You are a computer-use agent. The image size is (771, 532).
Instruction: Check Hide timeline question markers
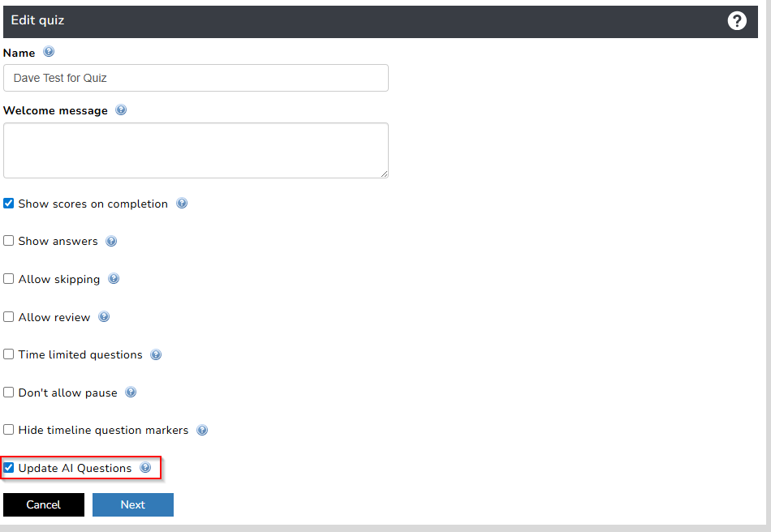(8, 429)
